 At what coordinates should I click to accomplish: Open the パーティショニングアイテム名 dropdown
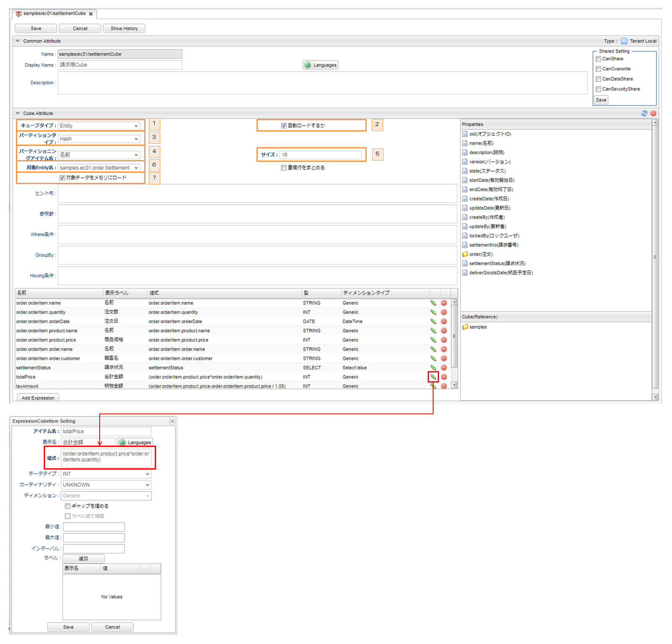click(x=99, y=155)
